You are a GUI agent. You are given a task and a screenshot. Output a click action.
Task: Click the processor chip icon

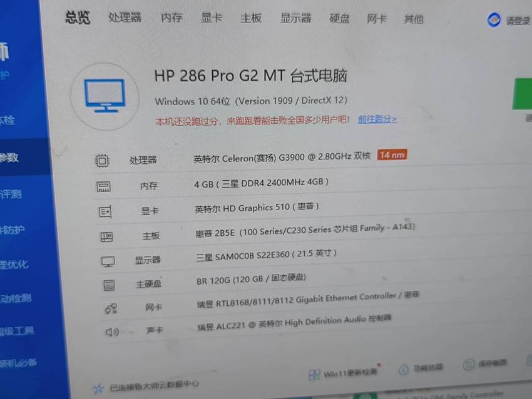102,160
